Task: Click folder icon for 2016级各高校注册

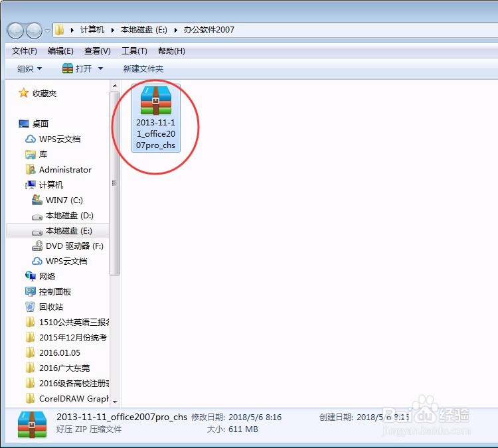Action: (x=30, y=383)
